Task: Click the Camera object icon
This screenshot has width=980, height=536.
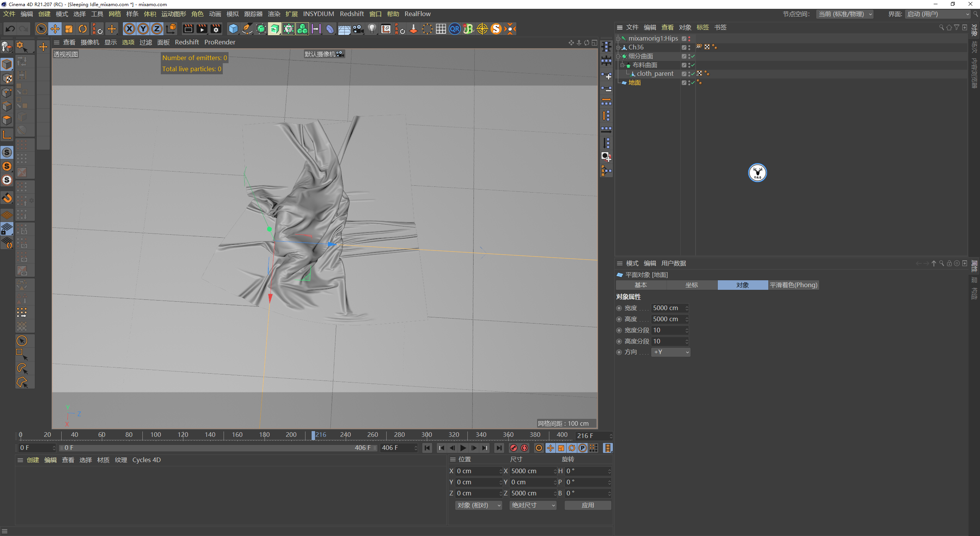Action: coord(358,29)
